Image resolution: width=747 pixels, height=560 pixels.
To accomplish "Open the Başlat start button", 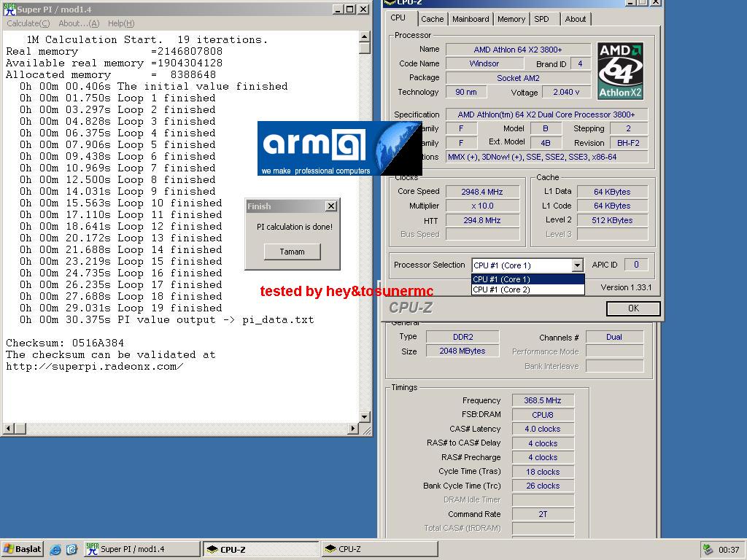I will point(23,549).
